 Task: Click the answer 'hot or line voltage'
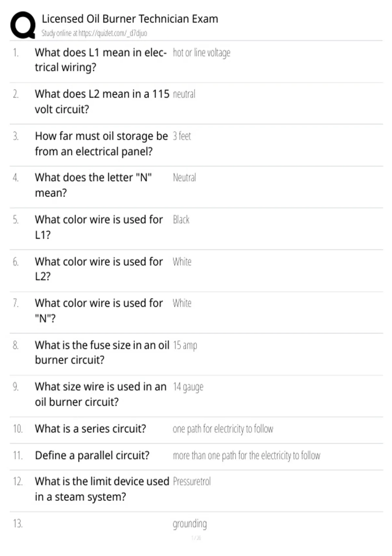pos(202,53)
